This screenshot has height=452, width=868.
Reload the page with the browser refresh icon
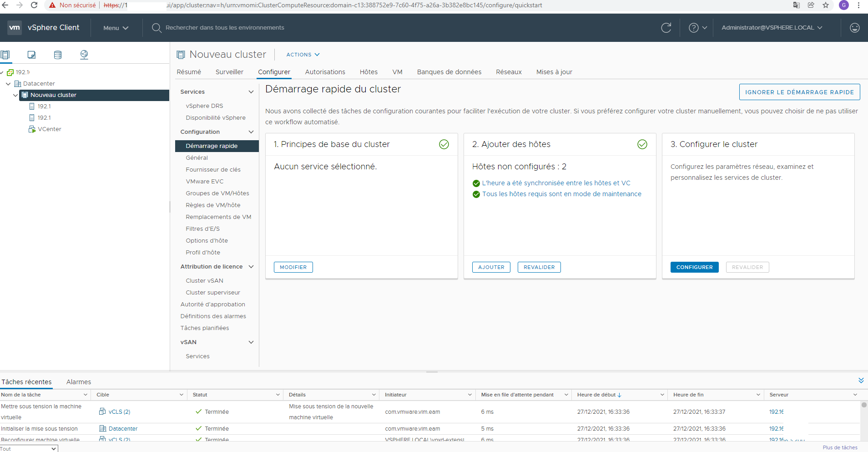(34, 5)
